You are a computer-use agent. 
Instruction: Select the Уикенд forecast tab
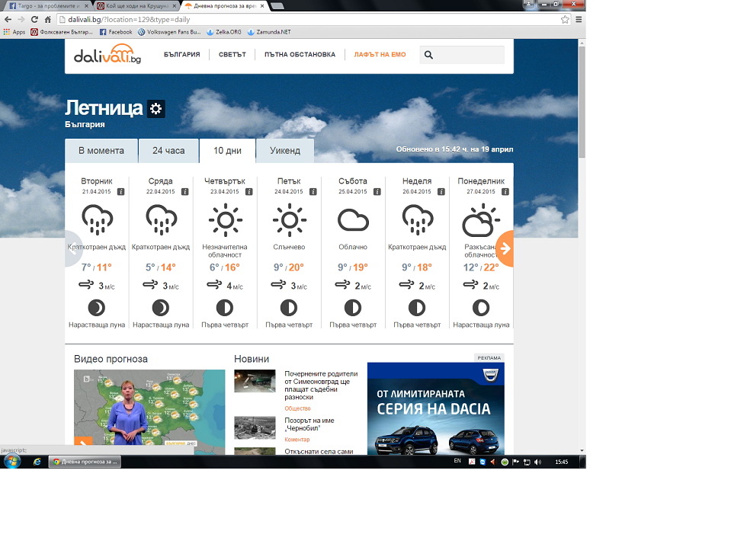tap(285, 151)
